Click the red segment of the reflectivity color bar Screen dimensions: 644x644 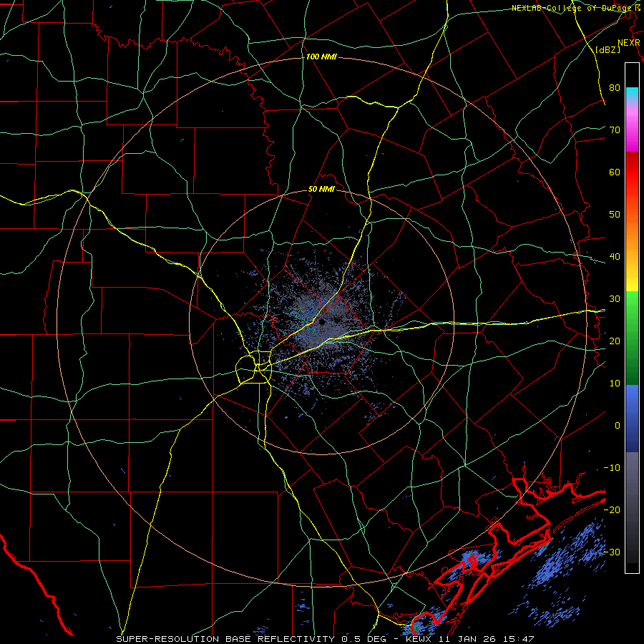(x=632, y=172)
